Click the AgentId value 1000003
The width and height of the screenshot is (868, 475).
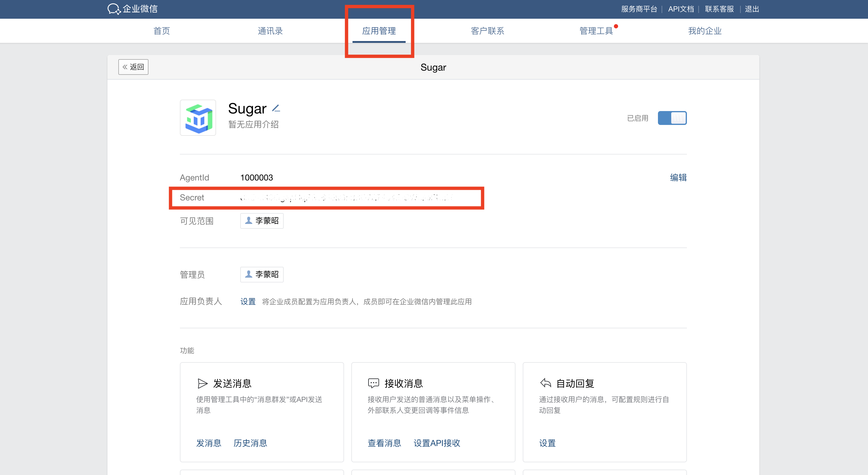(x=257, y=177)
